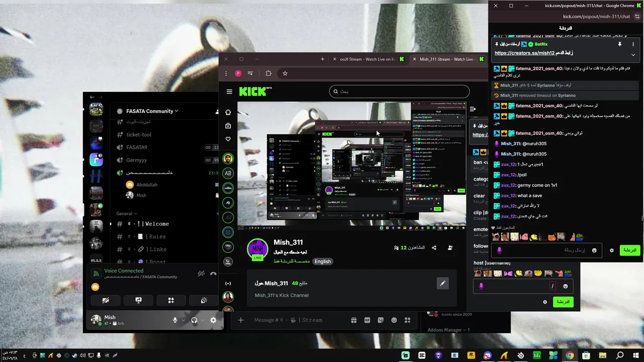Open the Mish_311 channel avatar
The width and height of the screenshot is (644, 362).
(x=258, y=249)
